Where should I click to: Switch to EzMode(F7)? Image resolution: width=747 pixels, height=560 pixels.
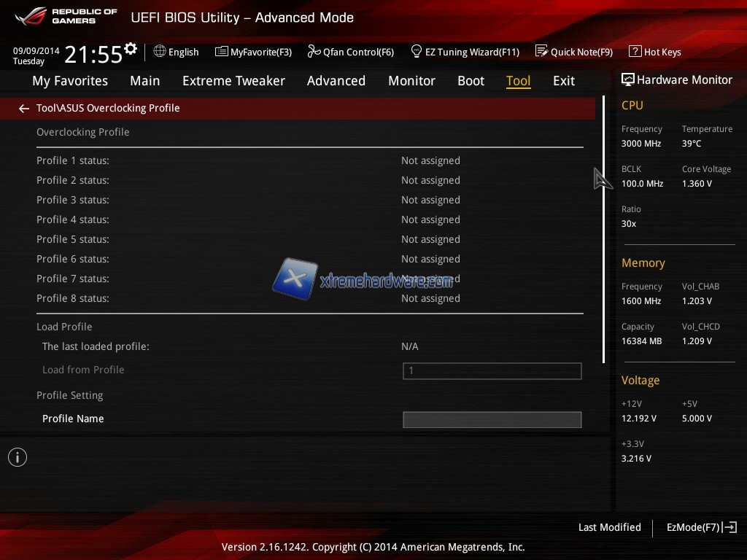pyautogui.click(x=701, y=527)
